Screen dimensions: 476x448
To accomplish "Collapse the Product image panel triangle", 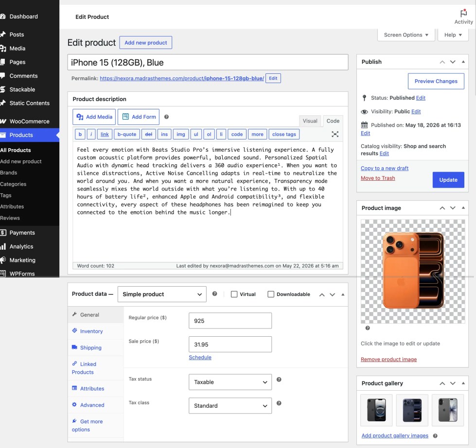I will pyautogui.click(x=463, y=208).
